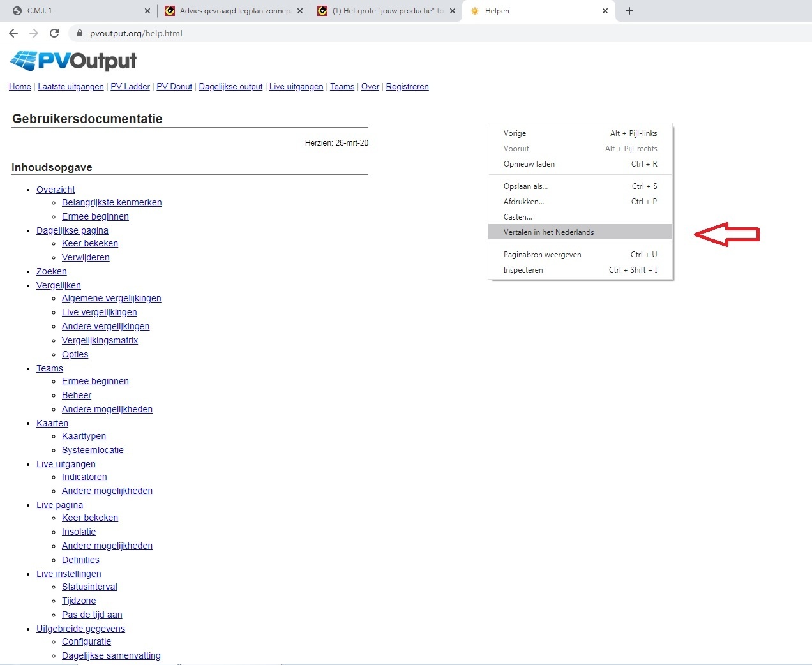Jump to Dagelijkse pagina section

pyautogui.click(x=72, y=230)
